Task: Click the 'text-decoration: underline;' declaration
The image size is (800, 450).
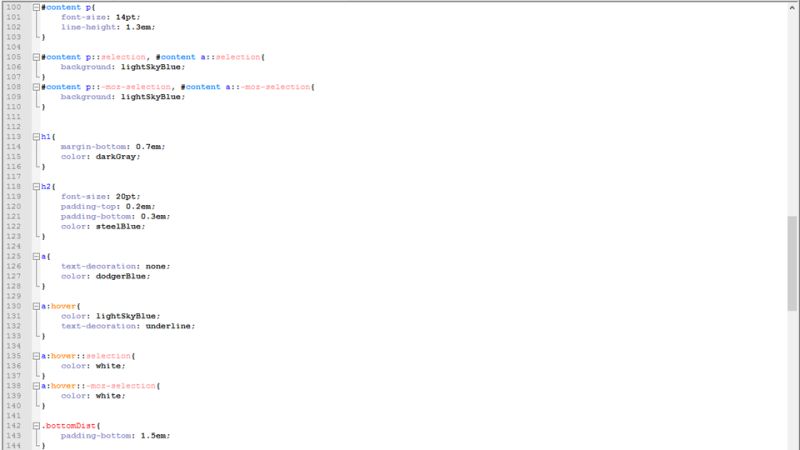Action: pos(128,326)
